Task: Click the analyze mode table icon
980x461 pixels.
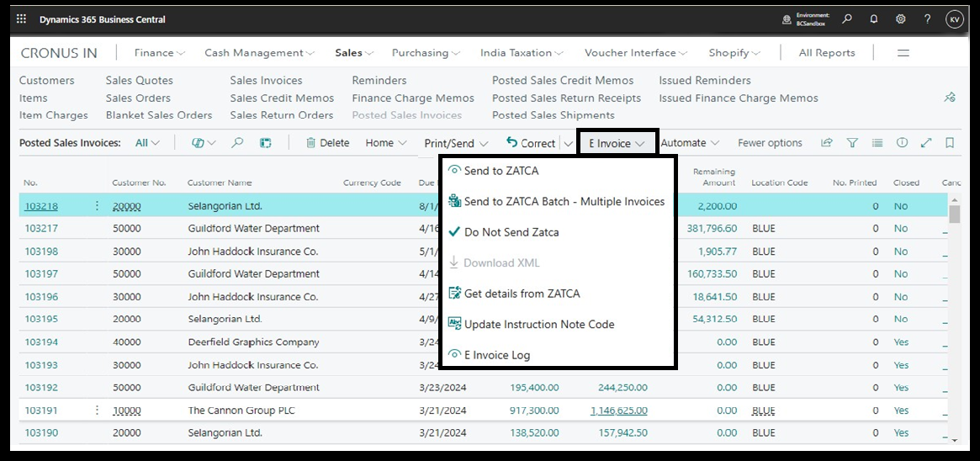Action: (x=266, y=143)
